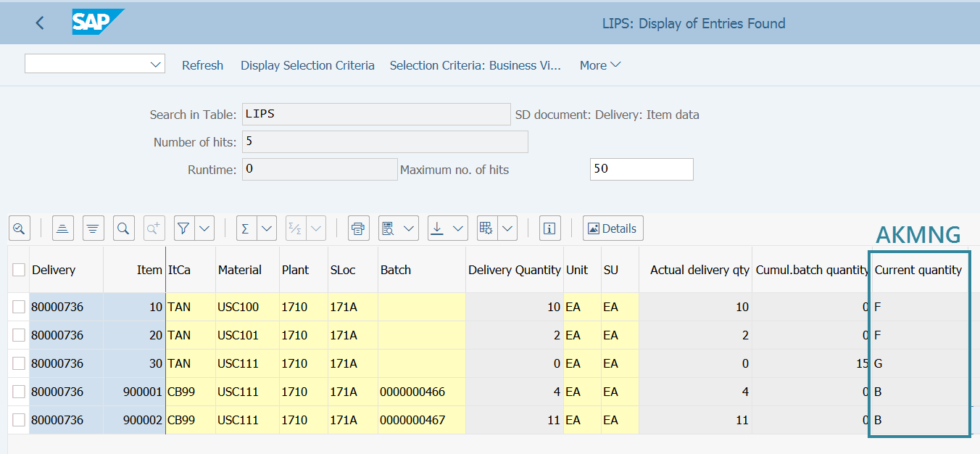
Task: Click the Total sigma icon
Action: click(x=246, y=228)
